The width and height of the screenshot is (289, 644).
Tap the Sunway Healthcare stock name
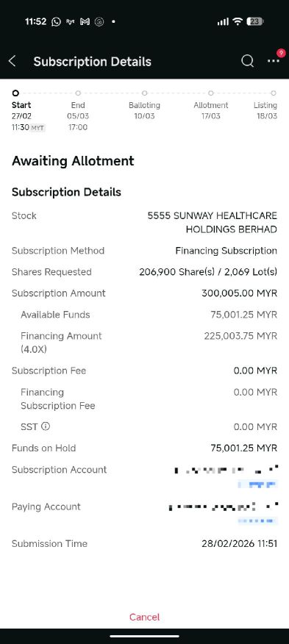pyautogui.click(x=212, y=222)
